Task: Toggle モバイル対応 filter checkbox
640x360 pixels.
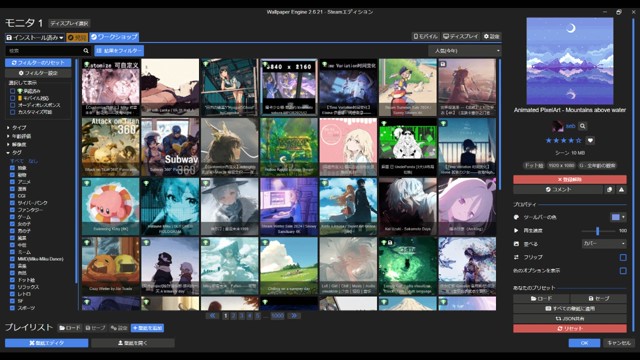Action: coord(12,98)
